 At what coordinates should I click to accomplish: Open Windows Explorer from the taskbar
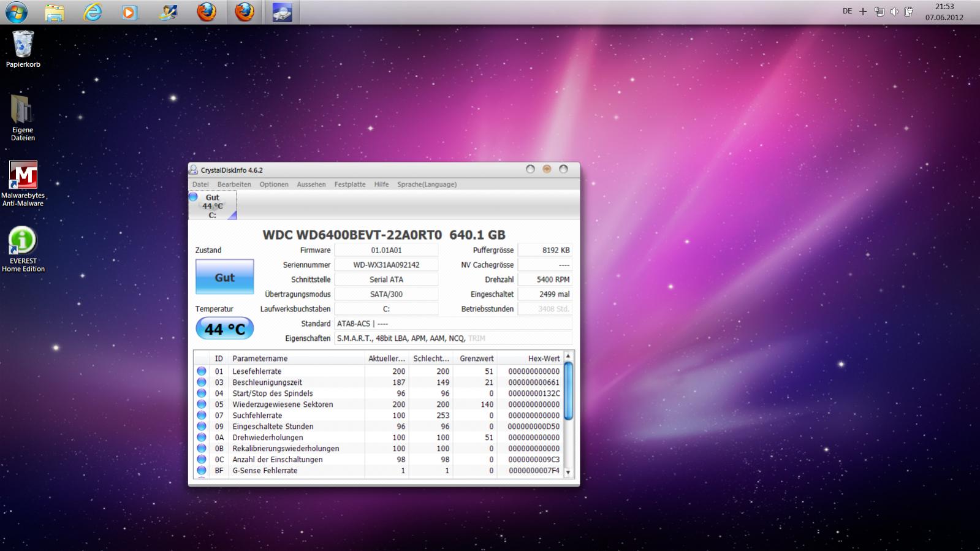(x=54, y=12)
